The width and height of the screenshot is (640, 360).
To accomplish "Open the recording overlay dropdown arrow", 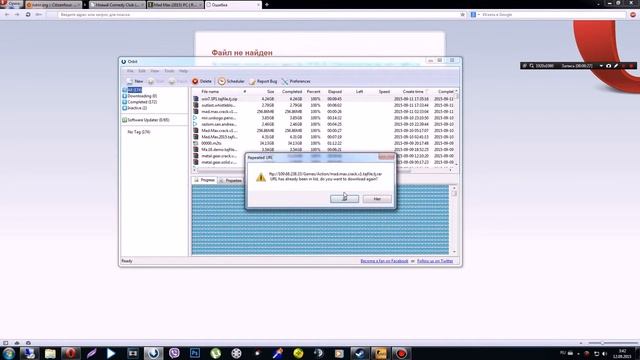I will click(601, 66).
